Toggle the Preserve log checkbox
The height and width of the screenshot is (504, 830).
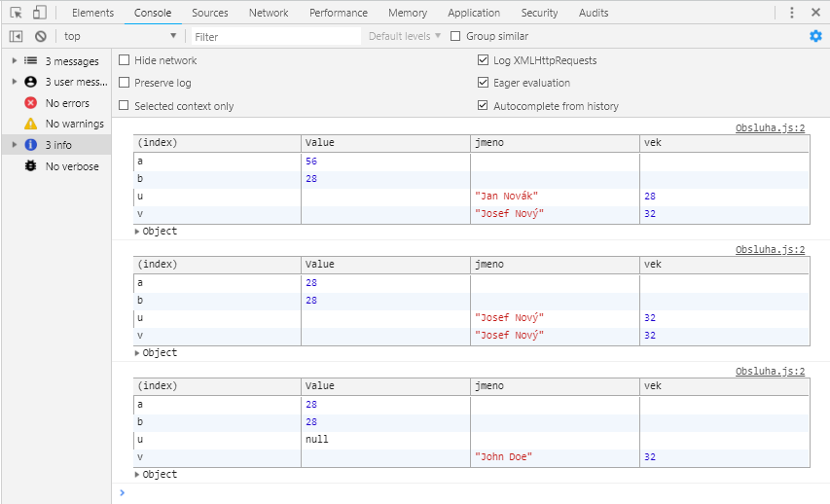(125, 83)
